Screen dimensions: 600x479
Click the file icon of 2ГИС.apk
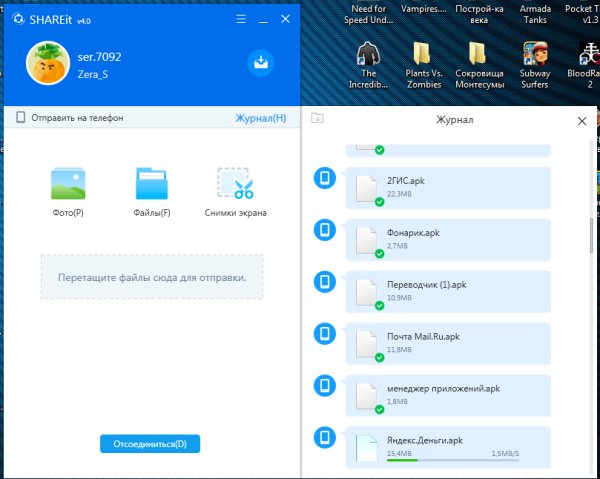(367, 189)
